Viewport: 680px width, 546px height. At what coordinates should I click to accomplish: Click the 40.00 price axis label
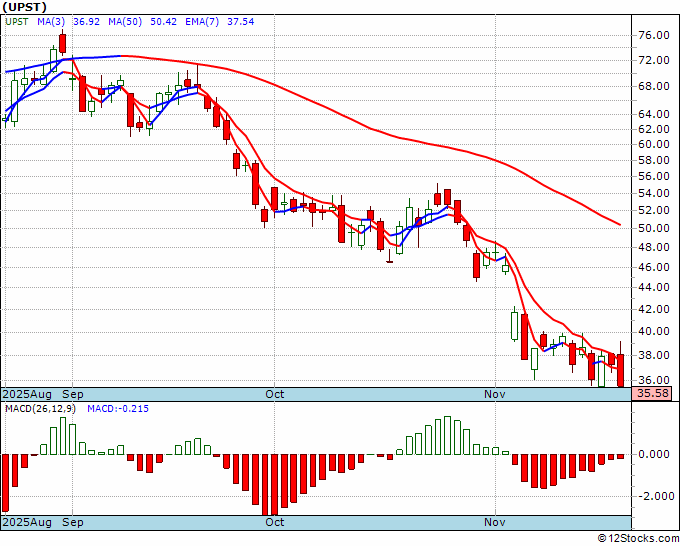pos(654,332)
